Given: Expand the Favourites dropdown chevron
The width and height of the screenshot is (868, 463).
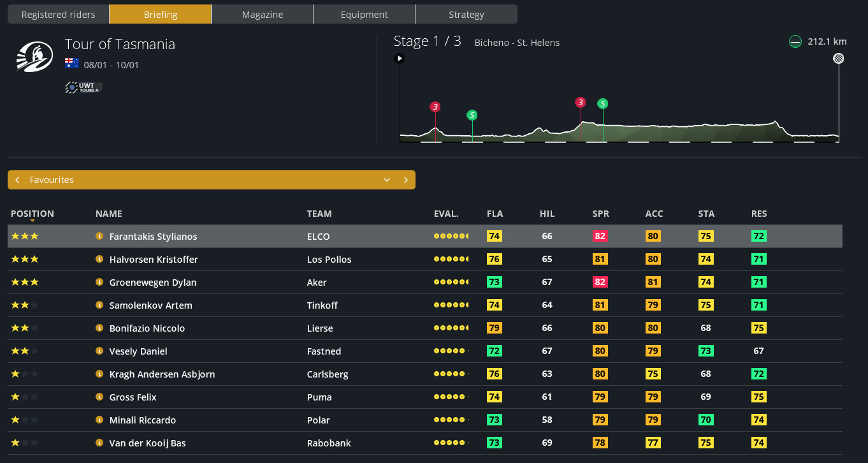Looking at the screenshot, I should [386, 180].
